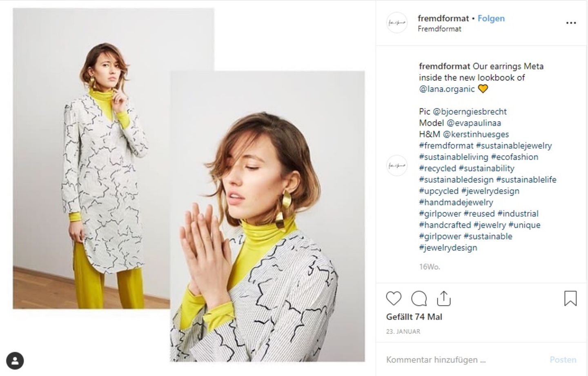The image size is (588, 376).
Task: Like the post with the heart icon
Action: [394, 299]
